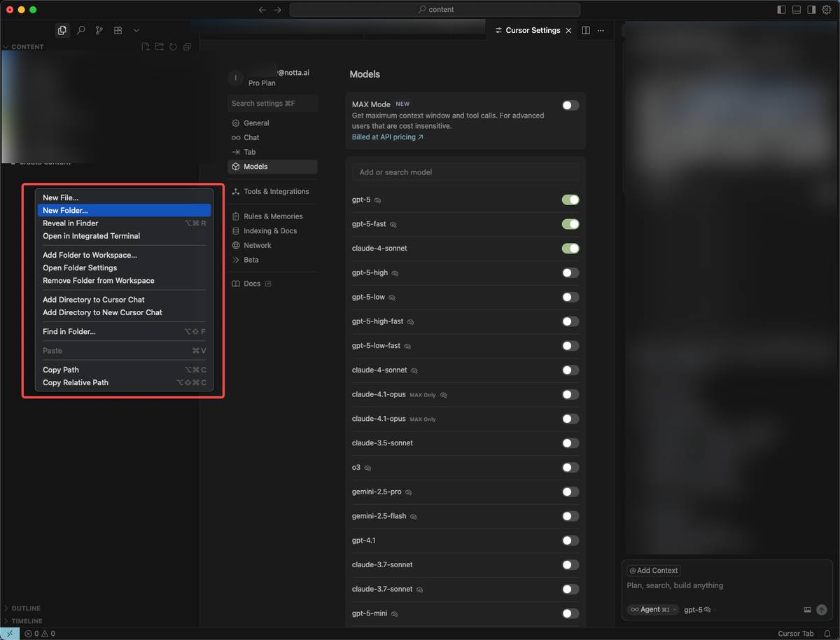
Task: Open the Source Control view icon
Action: click(99, 31)
